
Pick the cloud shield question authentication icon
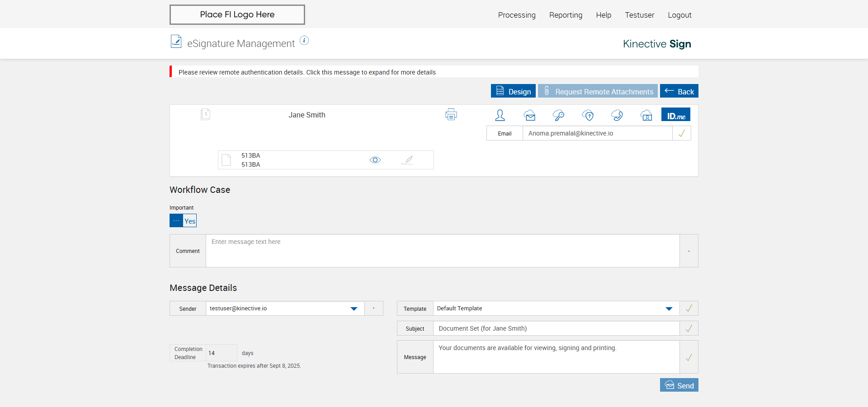point(588,115)
